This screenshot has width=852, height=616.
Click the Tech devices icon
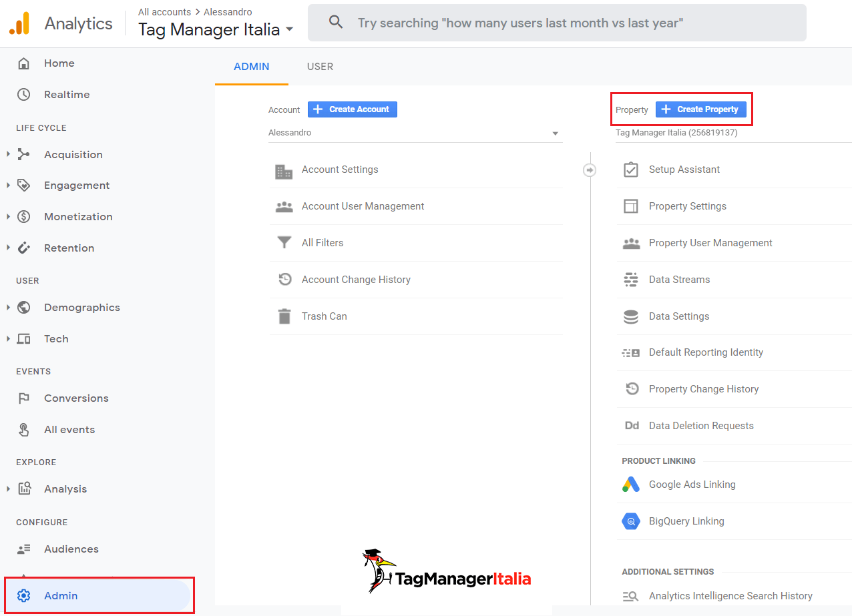[23, 338]
